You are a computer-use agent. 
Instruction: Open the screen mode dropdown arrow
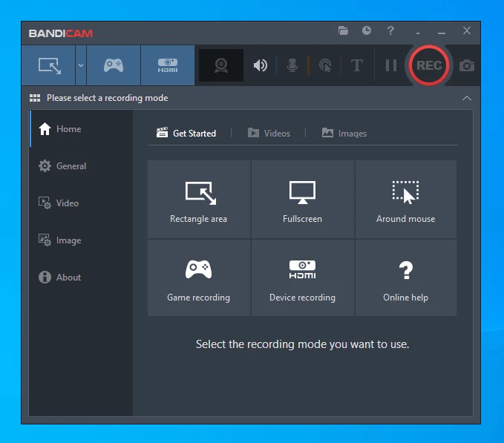pyautogui.click(x=81, y=65)
